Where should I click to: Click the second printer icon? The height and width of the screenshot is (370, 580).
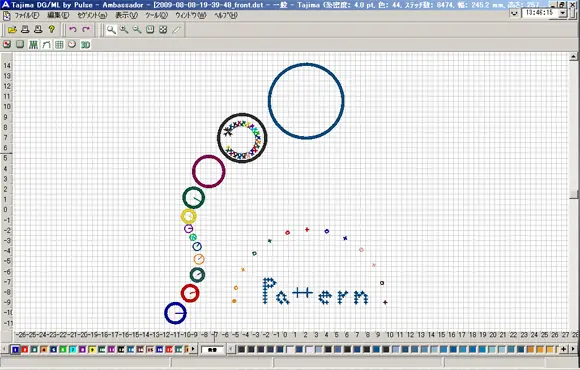38,30
